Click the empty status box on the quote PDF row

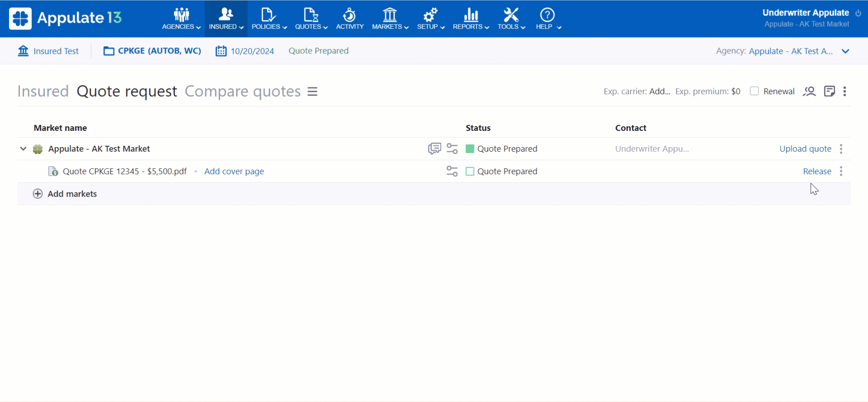tap(470, 171)
